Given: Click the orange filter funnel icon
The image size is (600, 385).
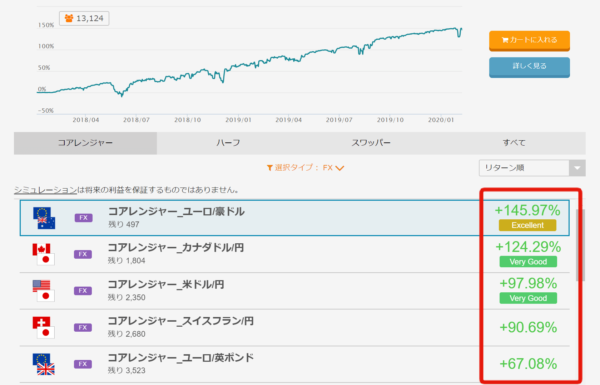Looking at the screenshot, I should click(270, 168).
